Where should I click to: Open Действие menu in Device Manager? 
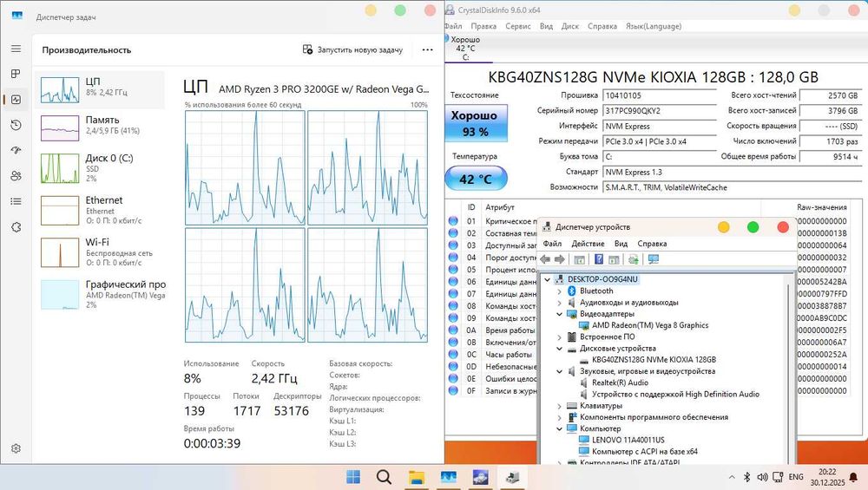[588, 244]
